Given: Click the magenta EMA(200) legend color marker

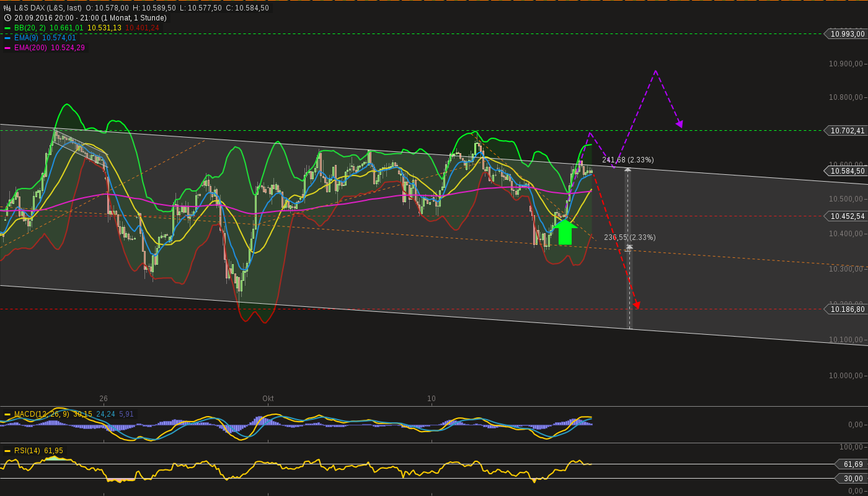Looking at the screenshot, I should (7, 48).
